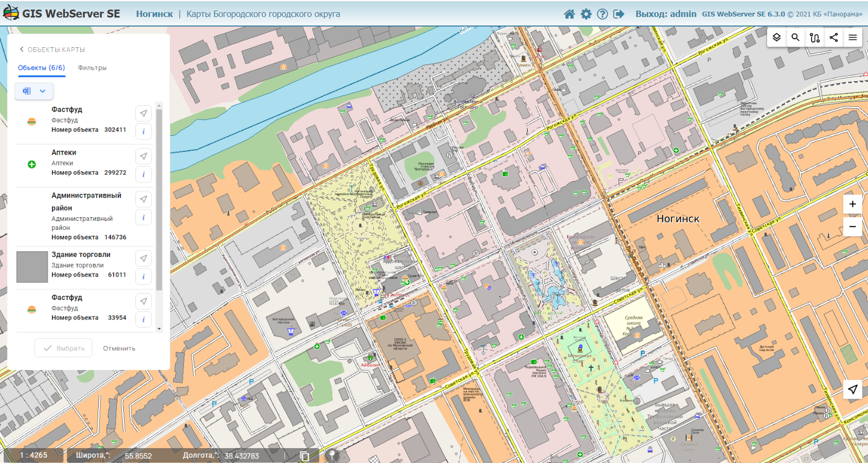Switch to Объекты (6/6) tab
This screenshot has height=463, width=868.
(41, 68)
